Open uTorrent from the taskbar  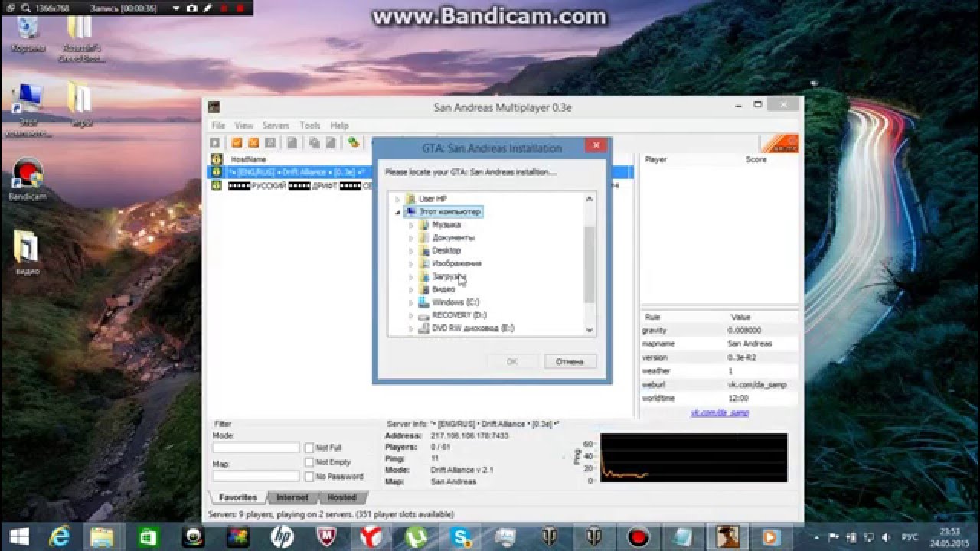point(416,536)
